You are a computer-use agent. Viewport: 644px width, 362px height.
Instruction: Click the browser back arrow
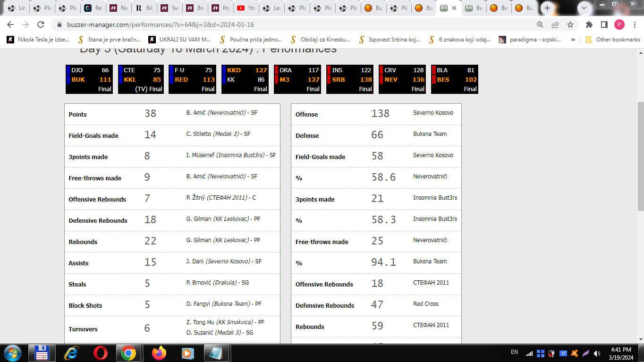(10, 25)
